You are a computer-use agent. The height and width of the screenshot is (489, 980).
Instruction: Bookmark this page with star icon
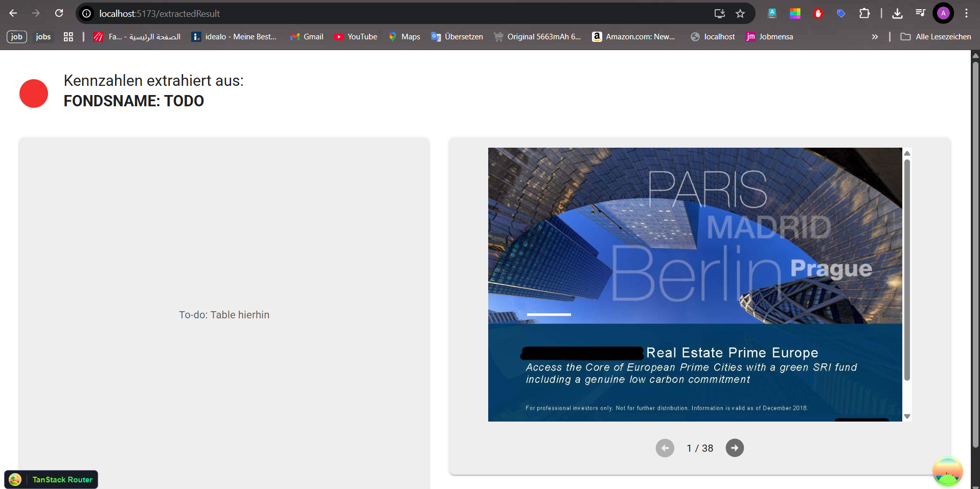point(740,13)
